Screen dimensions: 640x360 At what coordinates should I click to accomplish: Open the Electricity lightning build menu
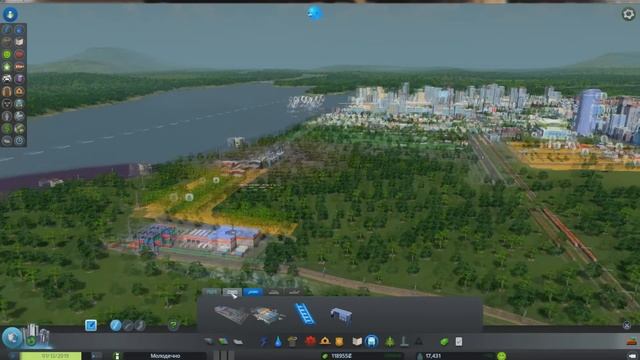coord(264,341)
